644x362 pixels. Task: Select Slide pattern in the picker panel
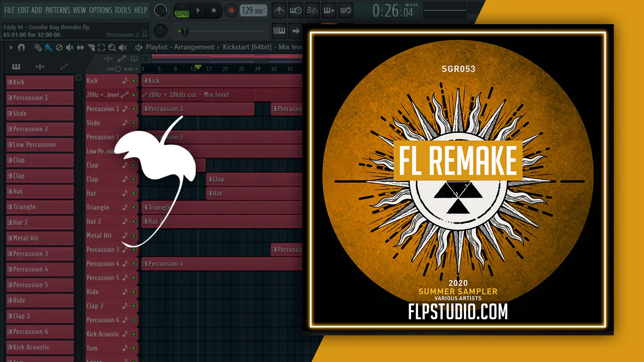[40, 113]
